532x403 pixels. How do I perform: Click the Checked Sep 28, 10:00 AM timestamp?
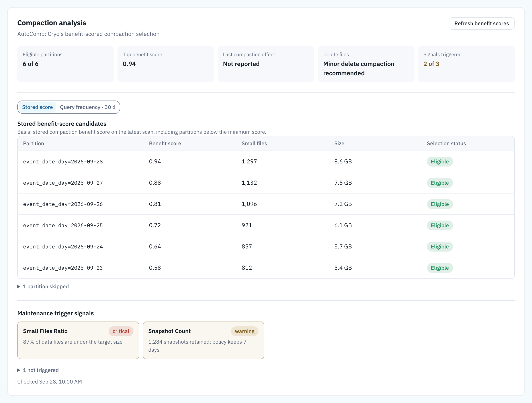point(50,382)
